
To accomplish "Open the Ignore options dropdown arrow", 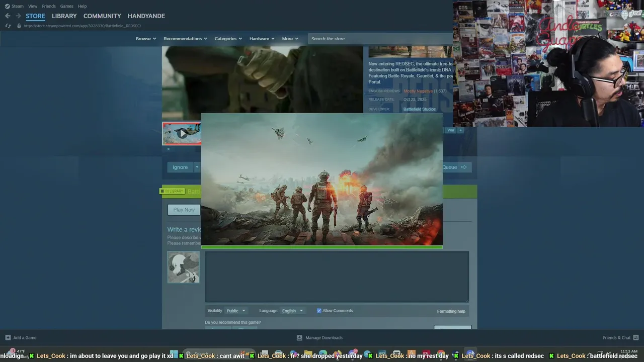I will [197, 167].
